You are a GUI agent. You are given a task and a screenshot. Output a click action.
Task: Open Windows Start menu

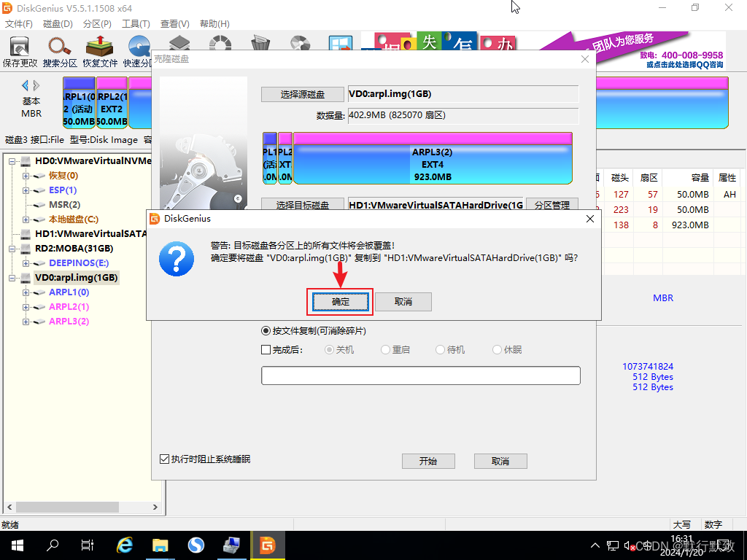pos(18,545)
